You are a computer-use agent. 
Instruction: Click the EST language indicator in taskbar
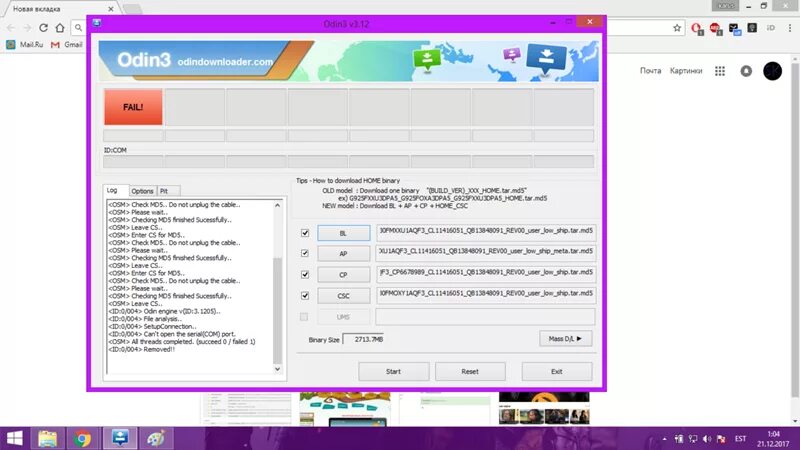click(x=740, y=439)
